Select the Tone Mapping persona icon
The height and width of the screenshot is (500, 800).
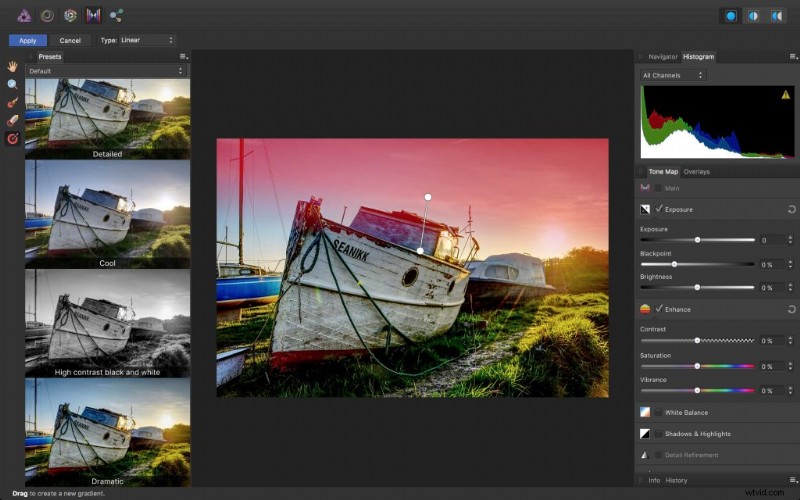tap(93, 16)
